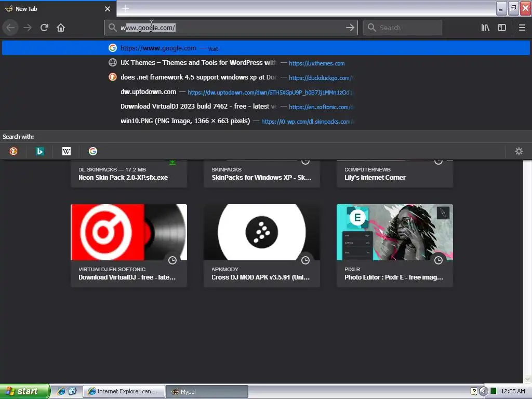This screenshot has height=399, width=532.
Task: Launch Internet Explorer from quick launch
Action: 61,391
